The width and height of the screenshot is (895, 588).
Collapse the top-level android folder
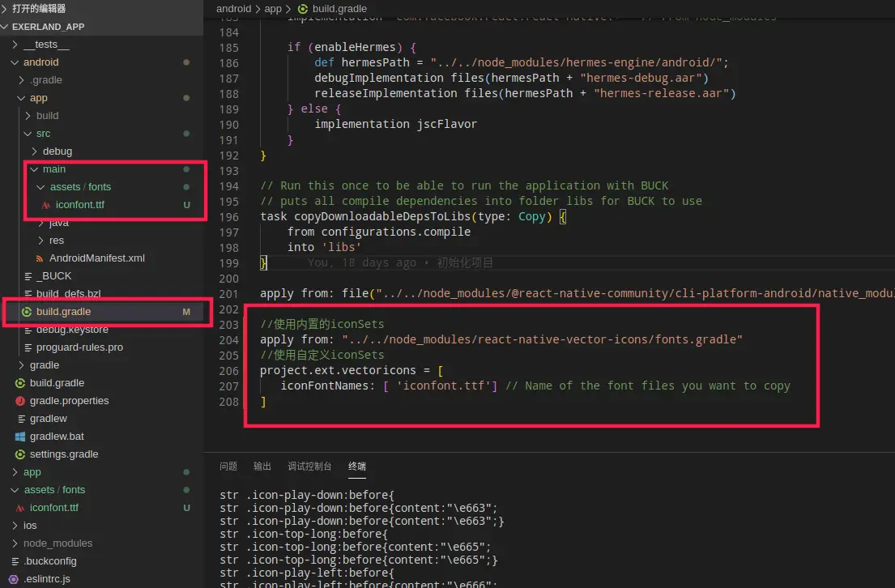[x=41, y=62]
